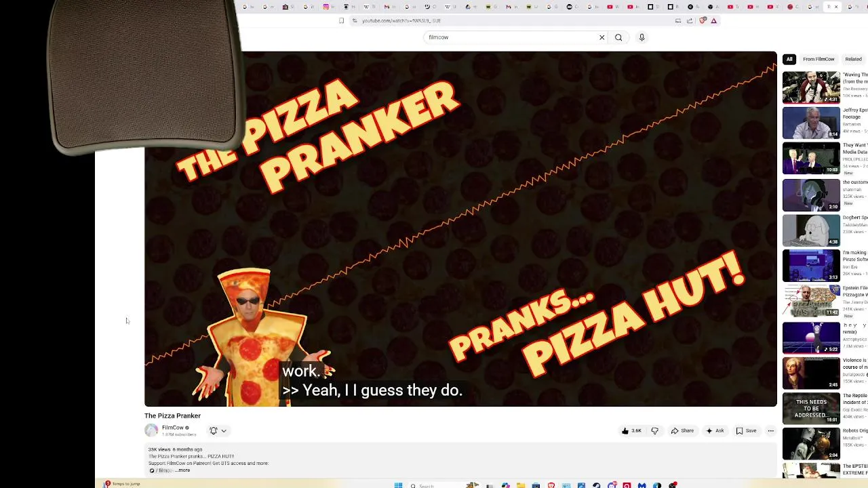The width and height of the screenshot is (868, 488).
Task: Click the 'The Pizza Pranker' video title
Action: (172, 416)
